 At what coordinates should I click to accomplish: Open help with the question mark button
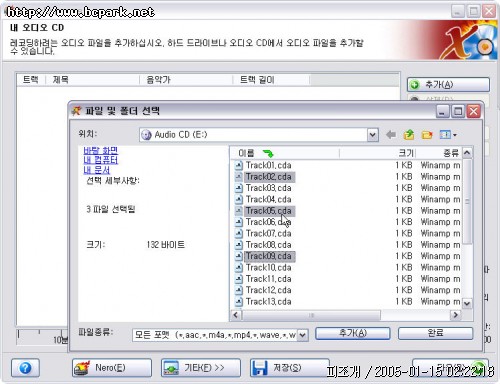25,368
